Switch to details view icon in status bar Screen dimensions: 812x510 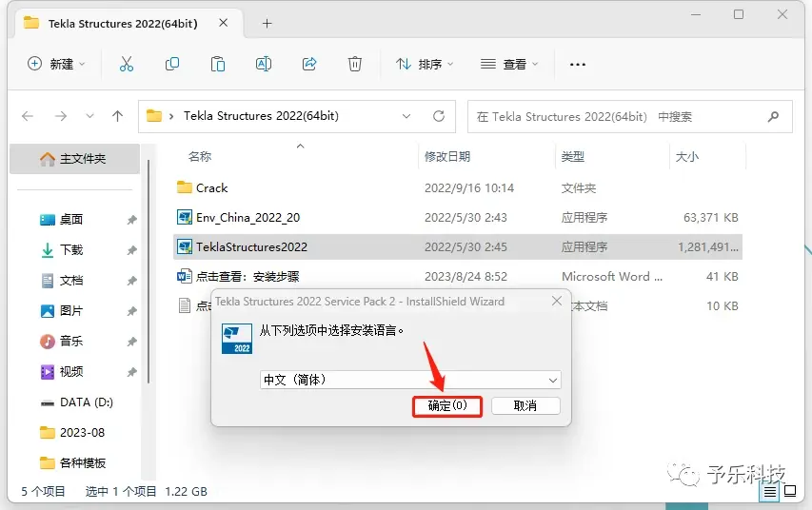[769, 491]
